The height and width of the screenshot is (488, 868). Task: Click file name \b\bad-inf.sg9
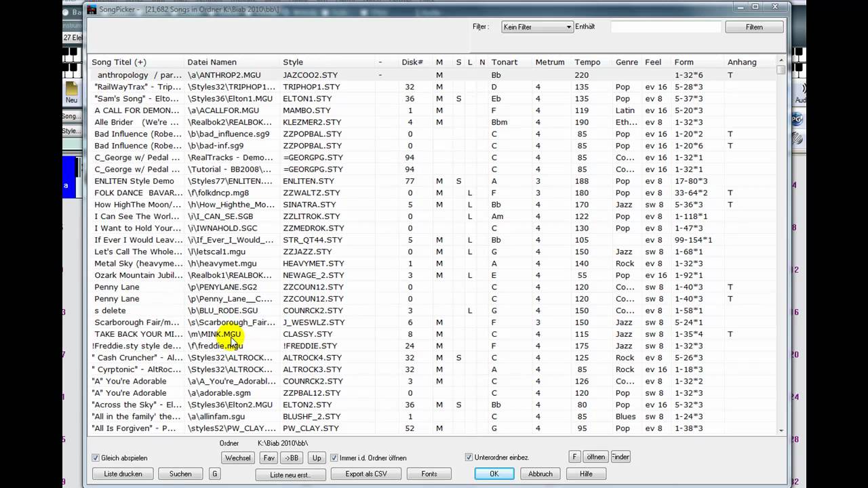click(216, 146)
